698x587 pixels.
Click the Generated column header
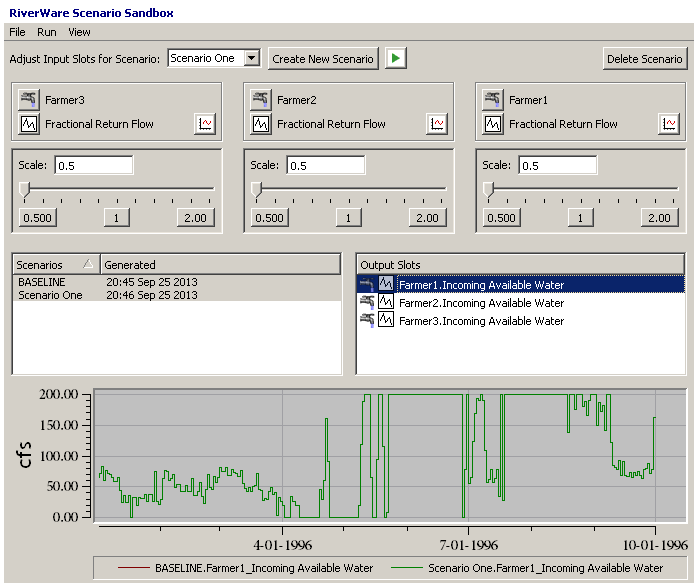pos(220,265)
